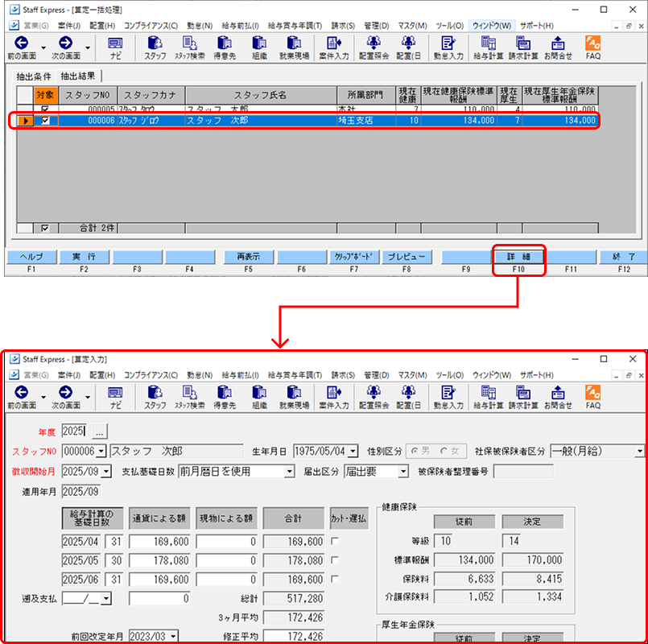Open 徴収開始月 dropdown 2025/09
Screen dimensions: 648x644
pyautogui.click(x=106, y=471)
